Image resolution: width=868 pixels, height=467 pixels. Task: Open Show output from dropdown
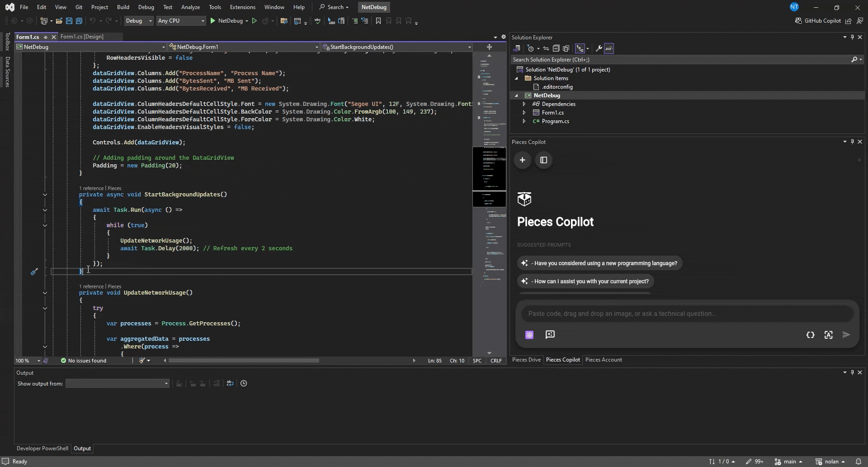[118, 384]
